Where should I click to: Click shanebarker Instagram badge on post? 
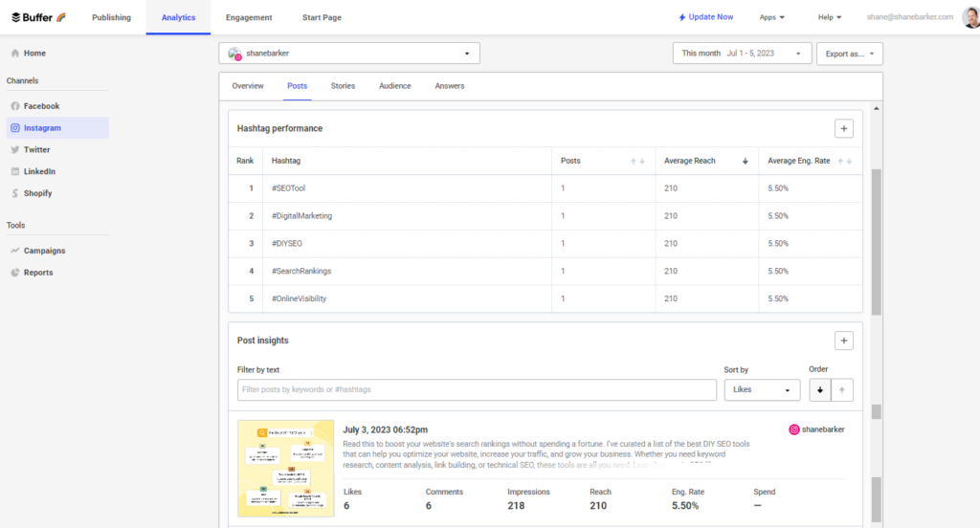pos(816,429)
